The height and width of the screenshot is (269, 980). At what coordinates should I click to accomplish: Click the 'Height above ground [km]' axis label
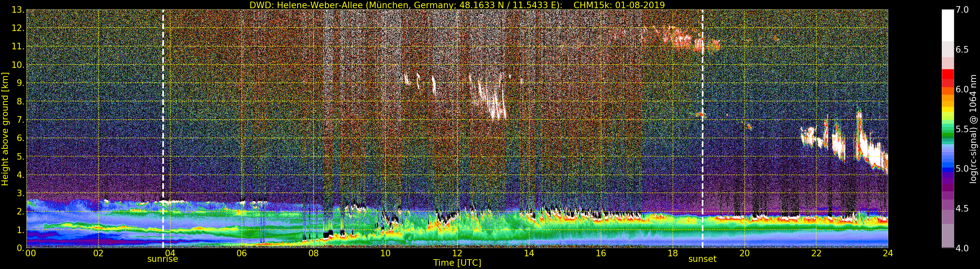click(5, 129)
